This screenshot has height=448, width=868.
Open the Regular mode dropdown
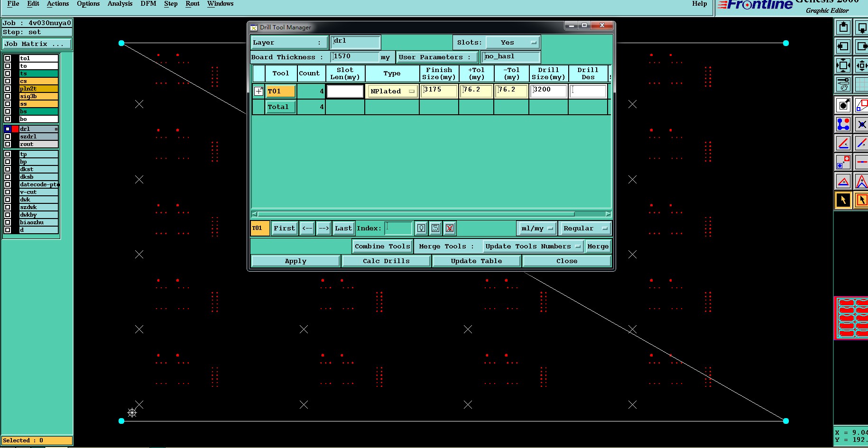(585, 228)
